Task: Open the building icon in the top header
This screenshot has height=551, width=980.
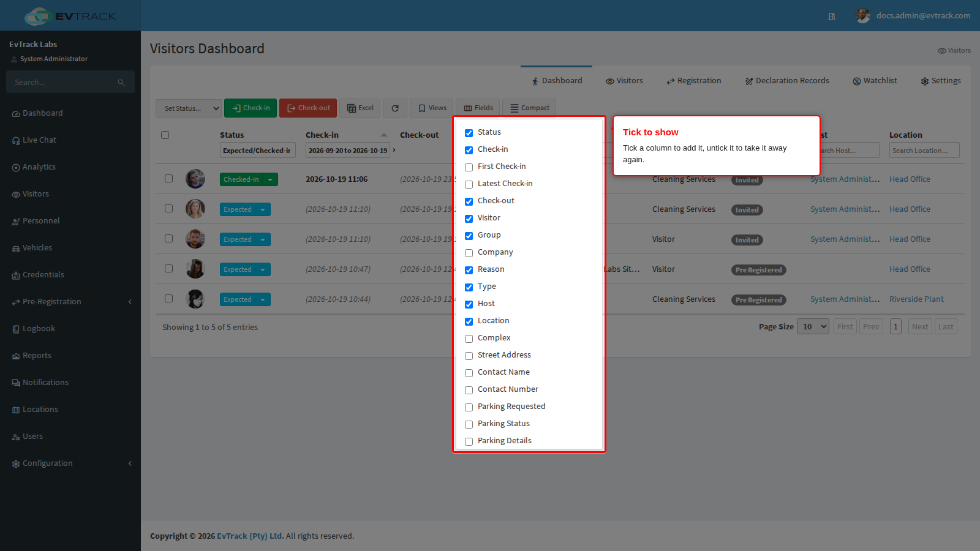Action: tap(832, 17)
